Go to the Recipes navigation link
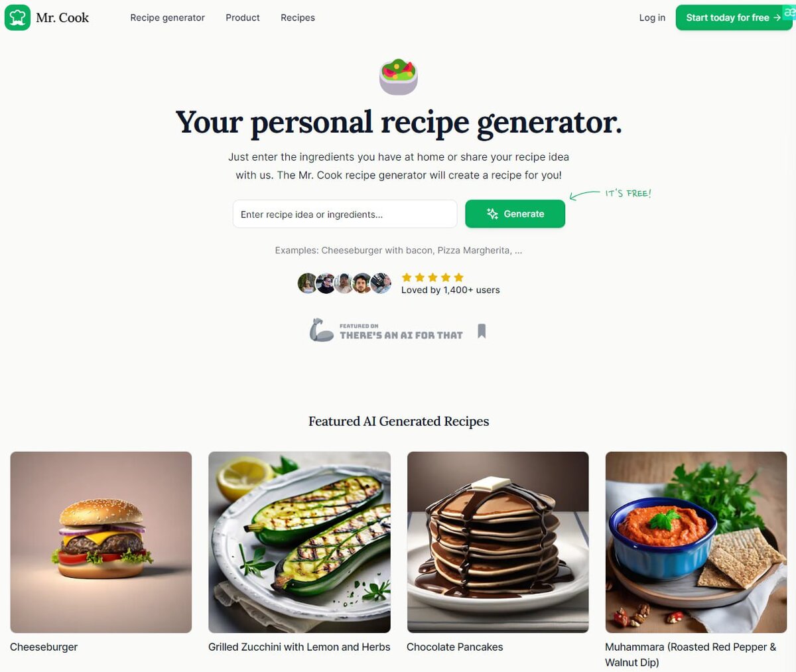The width and height of the screenshot is (796, 672). click(298, 18)
